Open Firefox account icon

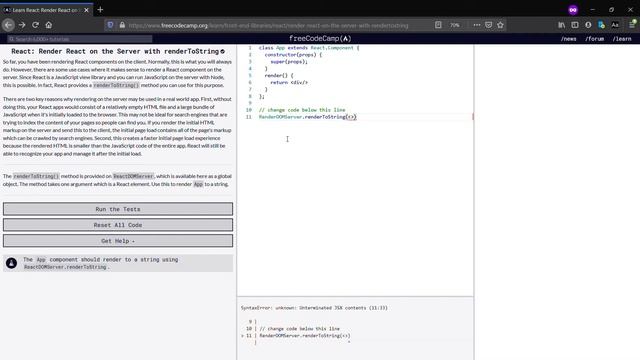tap(588, 25)
